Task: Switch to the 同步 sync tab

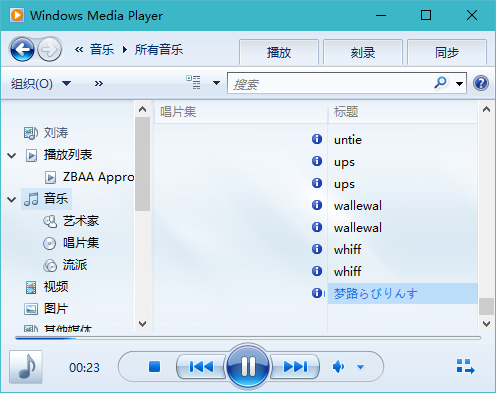Action: 447,52
